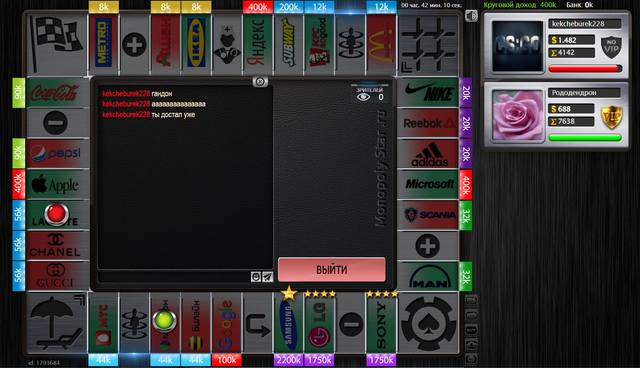This screenshot has height=368, width=640.
Task: Open the emoji smiley picker
Action: coord(256,277)
